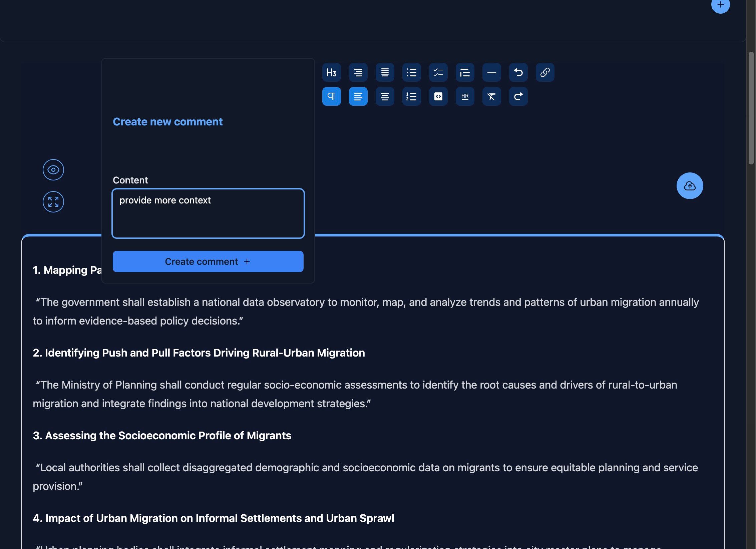Viewport: 756px width, 549px height.
Task: Insert a blockquote
Action: click(465, 72)
